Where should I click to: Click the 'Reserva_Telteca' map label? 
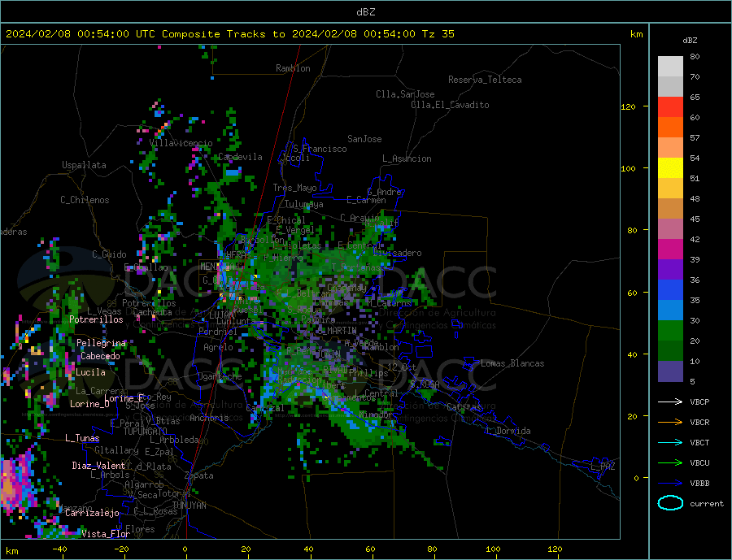pyautogui.click(x=485, y=80)
